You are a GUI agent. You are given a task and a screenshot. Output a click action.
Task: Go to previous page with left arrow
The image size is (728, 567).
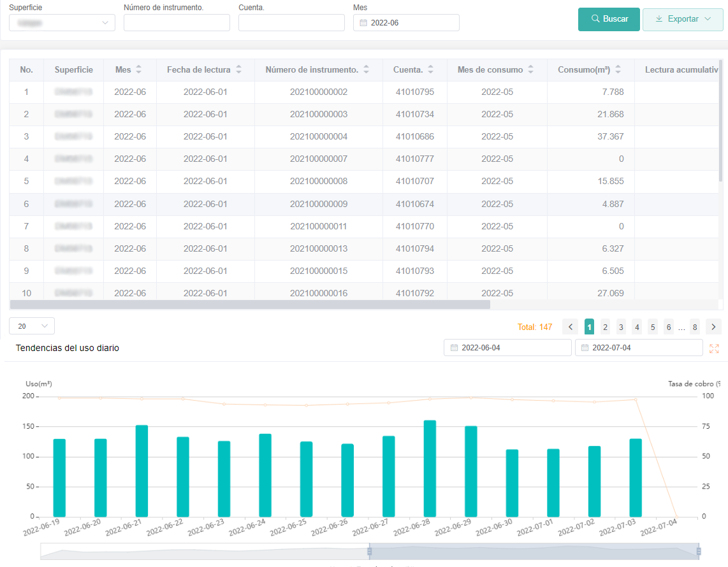click(x=571, y=327)
